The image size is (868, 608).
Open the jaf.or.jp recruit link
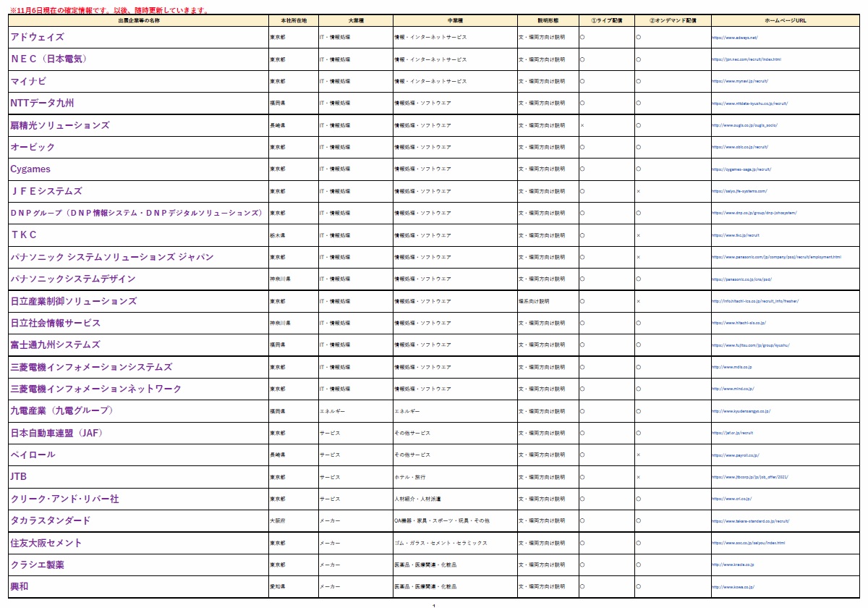[733, 433]
